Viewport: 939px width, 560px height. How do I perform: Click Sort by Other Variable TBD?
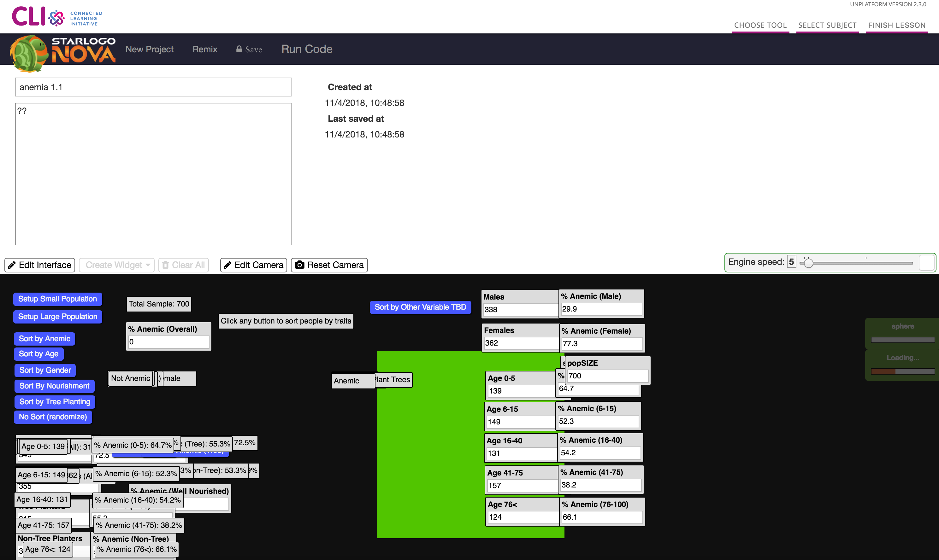pyautogui.click(x=420, y=307)
